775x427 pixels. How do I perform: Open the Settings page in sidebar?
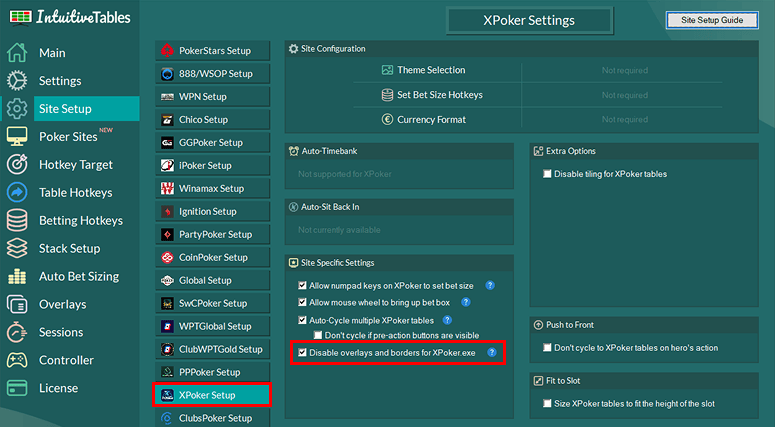point(60,81)
